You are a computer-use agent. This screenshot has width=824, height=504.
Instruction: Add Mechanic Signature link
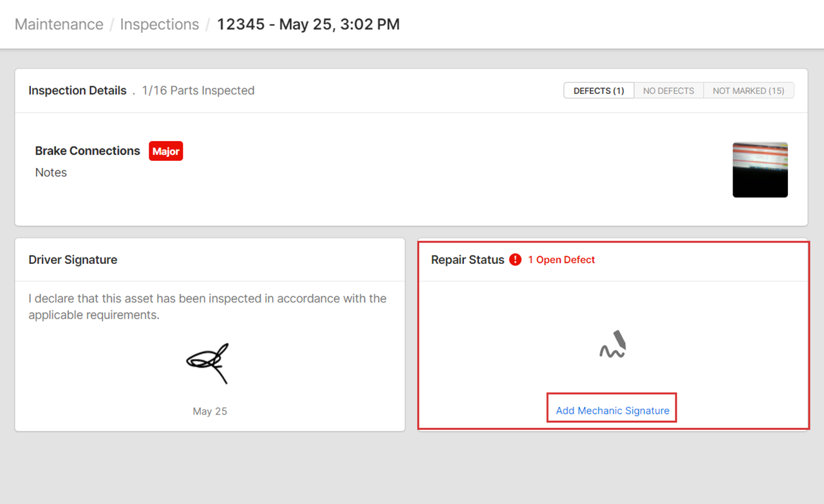(613, 411)
